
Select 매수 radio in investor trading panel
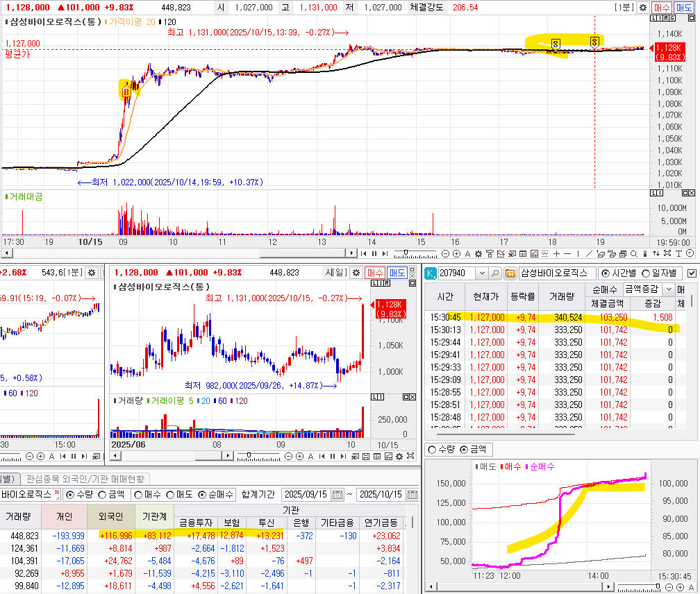click(x=138, y=495)
